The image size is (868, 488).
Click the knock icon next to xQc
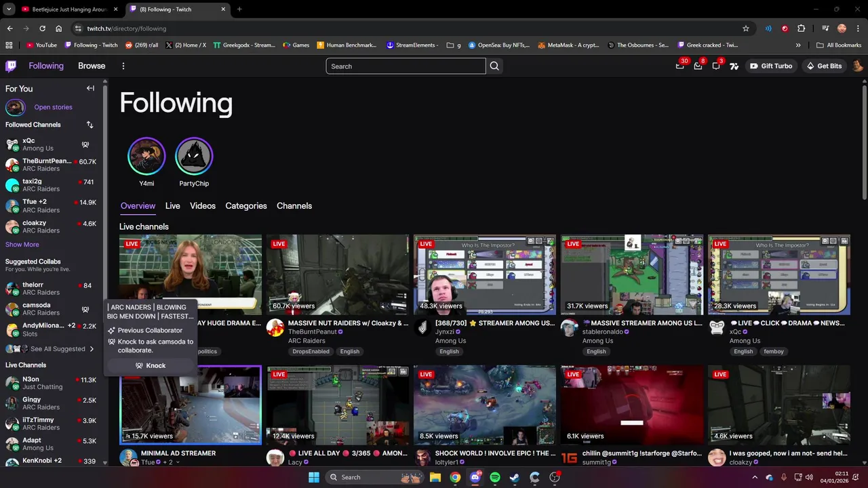click(85, 144)
